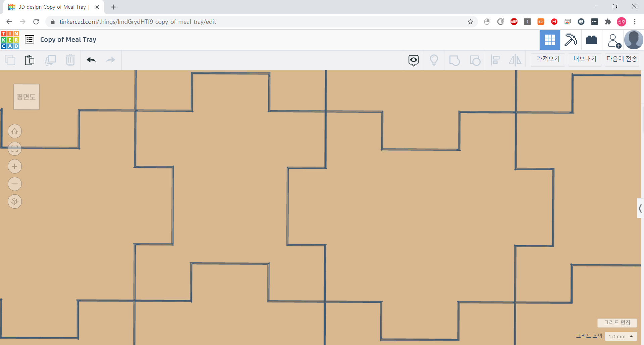The width and height of the screenshot is (644, 345).
Task: Toggle the 3D design grid view button
Action: point(550,40)
